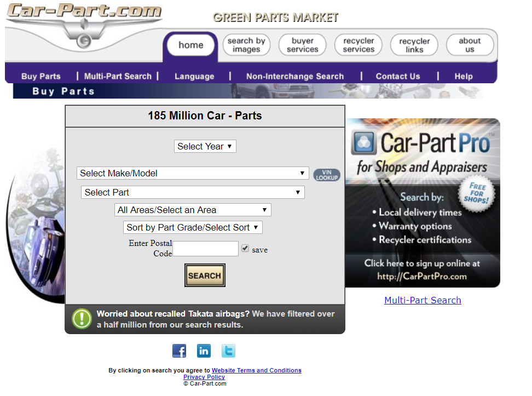Screen dimensions: 532x396
Task: Open the LinkedIn social icon
Action: [x=204, y=351]
